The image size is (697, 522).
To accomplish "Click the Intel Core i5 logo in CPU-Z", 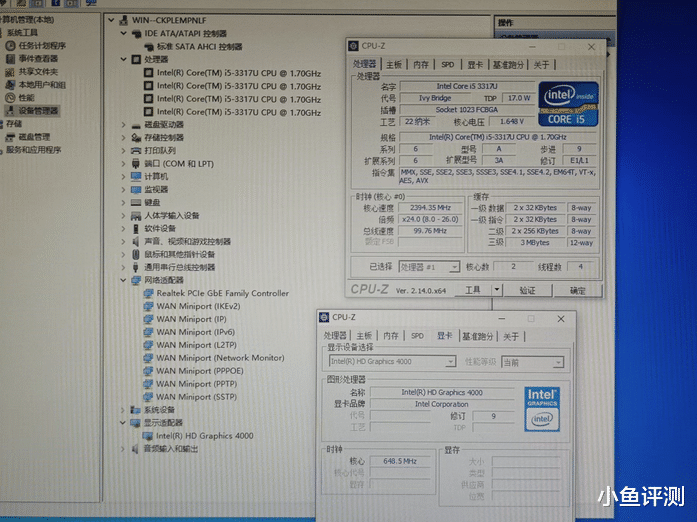I will [x=569, y=104].
